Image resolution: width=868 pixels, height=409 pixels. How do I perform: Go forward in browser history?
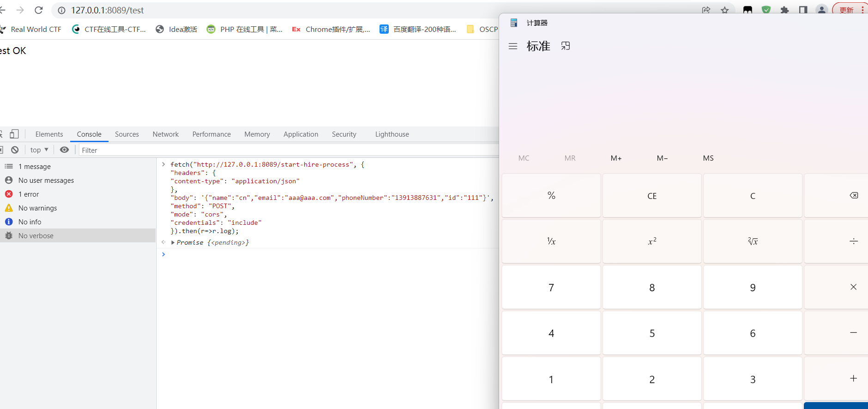click(20, 10)
